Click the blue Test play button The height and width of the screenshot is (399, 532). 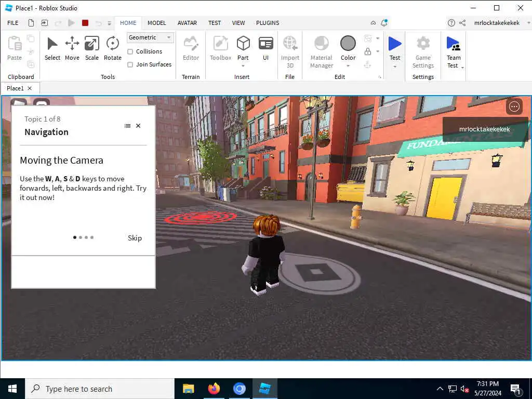pyautogui.click(x=395, y=44)
